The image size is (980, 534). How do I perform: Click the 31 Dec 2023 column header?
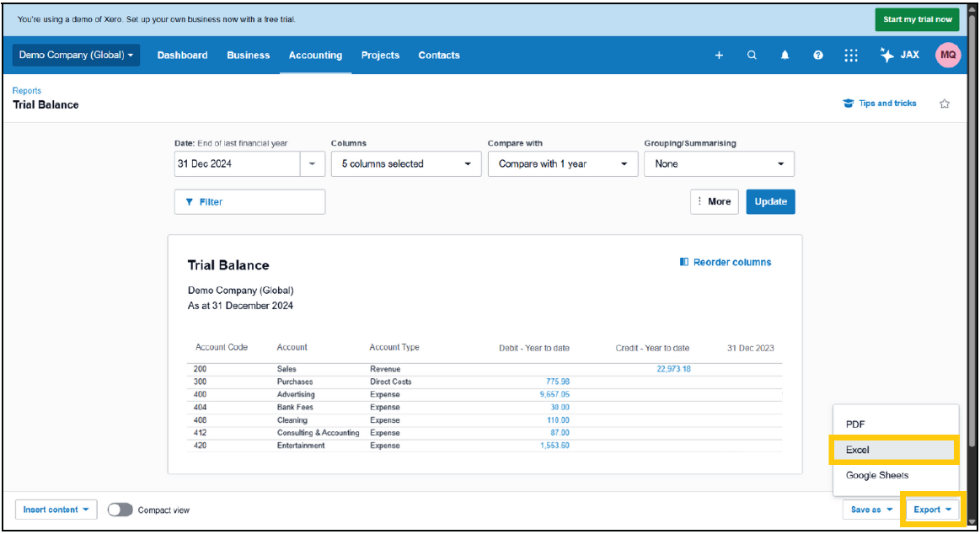tap(750, 348)
